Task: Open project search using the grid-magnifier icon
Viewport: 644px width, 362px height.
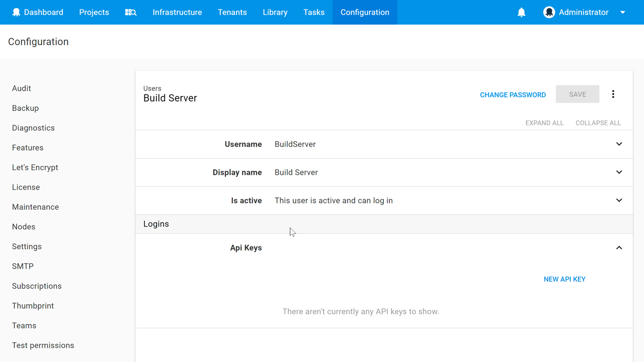Action: (131, 12)
